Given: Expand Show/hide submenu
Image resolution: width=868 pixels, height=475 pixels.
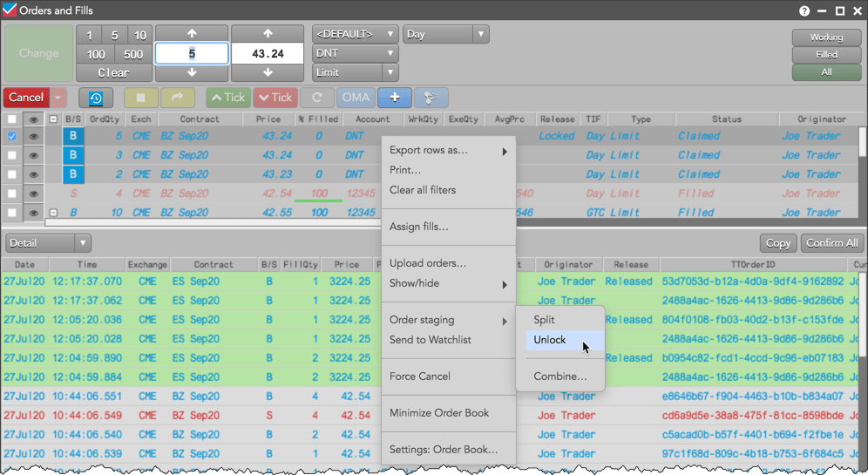Looking at the screenshot, I should 449,283.
